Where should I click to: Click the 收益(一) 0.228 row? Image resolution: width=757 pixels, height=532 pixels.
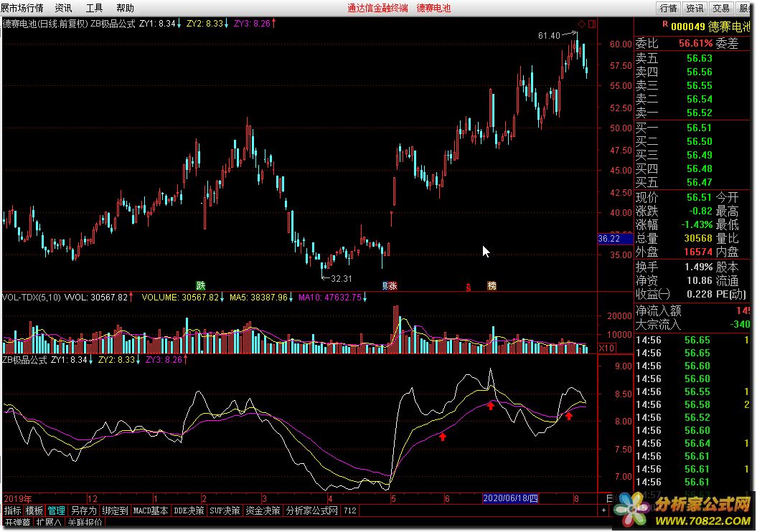pyautogui.click(x=674, y=294)
